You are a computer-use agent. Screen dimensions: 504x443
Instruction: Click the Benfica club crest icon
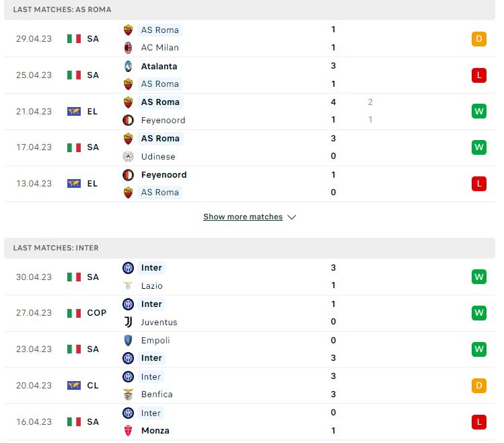coord(128,394)
